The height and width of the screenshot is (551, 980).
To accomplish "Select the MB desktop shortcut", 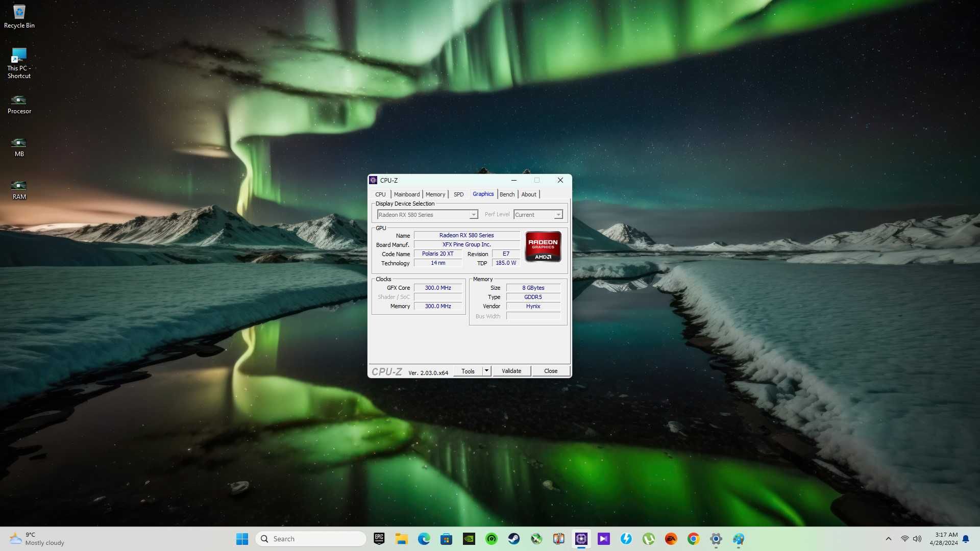I will pyautogui.click(x=19, y=147).
